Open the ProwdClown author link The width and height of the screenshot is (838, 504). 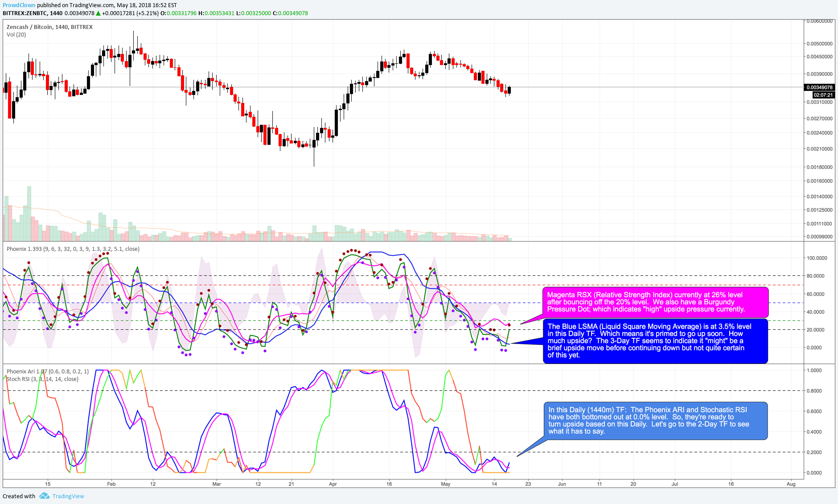tap(19, 5)
